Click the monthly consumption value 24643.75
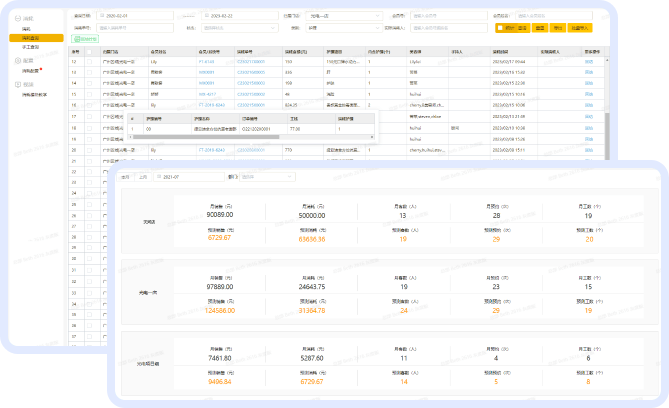The image size is (669, 408). pos(312,286)
